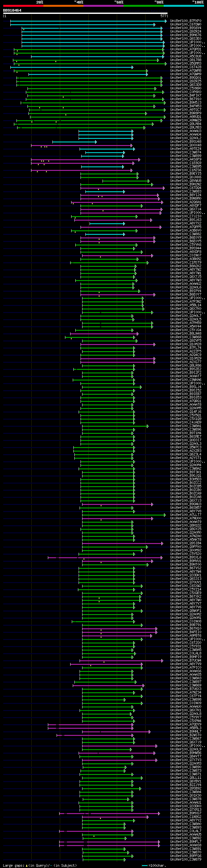Click the UniRef100_B8A2K2 entry
Screen dimensions: 207x868
pyautogui.click(x=186, y=266)
